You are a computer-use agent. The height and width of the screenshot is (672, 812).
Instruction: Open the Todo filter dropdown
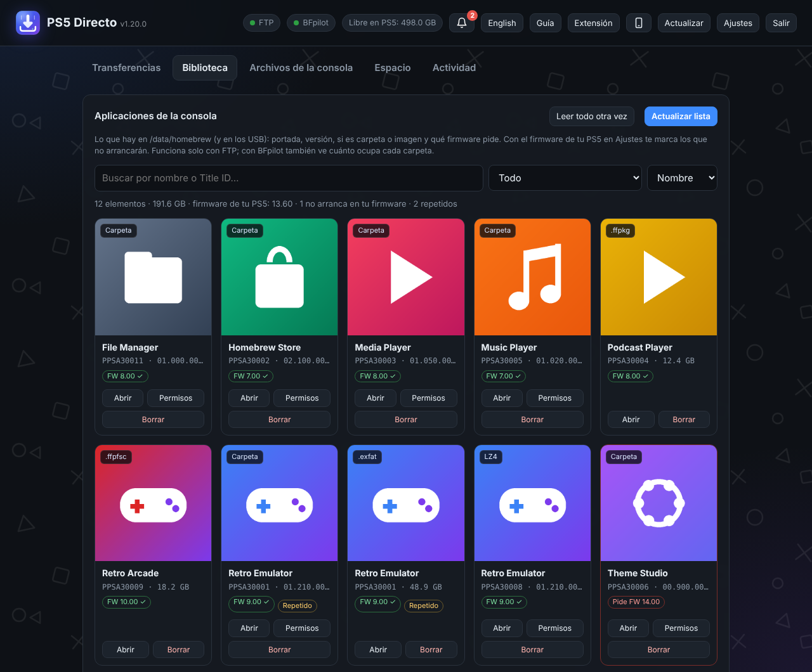[x=565, y=178]
